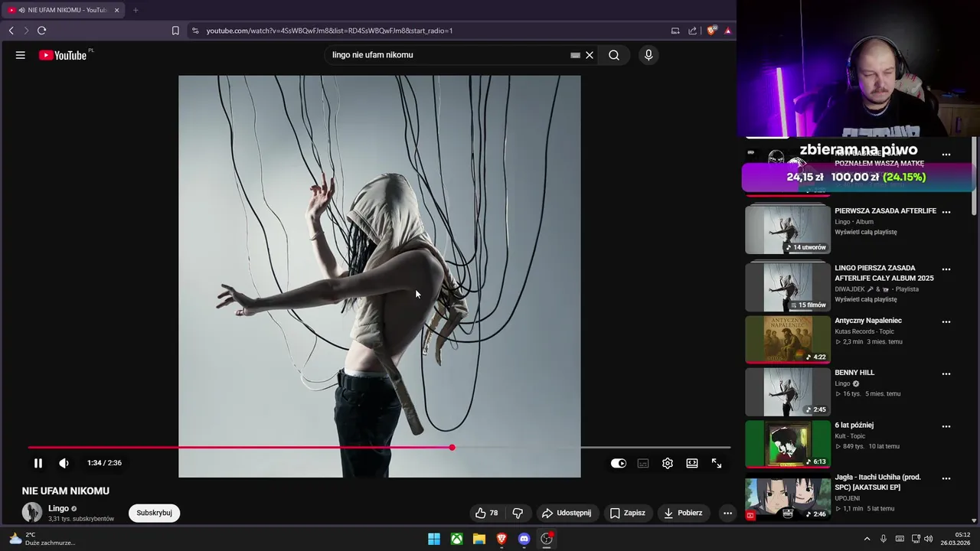Click Udostępnij share button
This screenshot has height=551, width=980.
coord(567,513)
